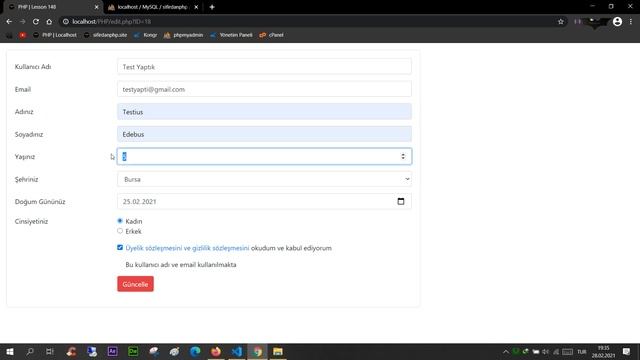This screenshot has width=640, height=360.
Task: Click the Yaşınız spinner arrows
Action: [403, 156]
